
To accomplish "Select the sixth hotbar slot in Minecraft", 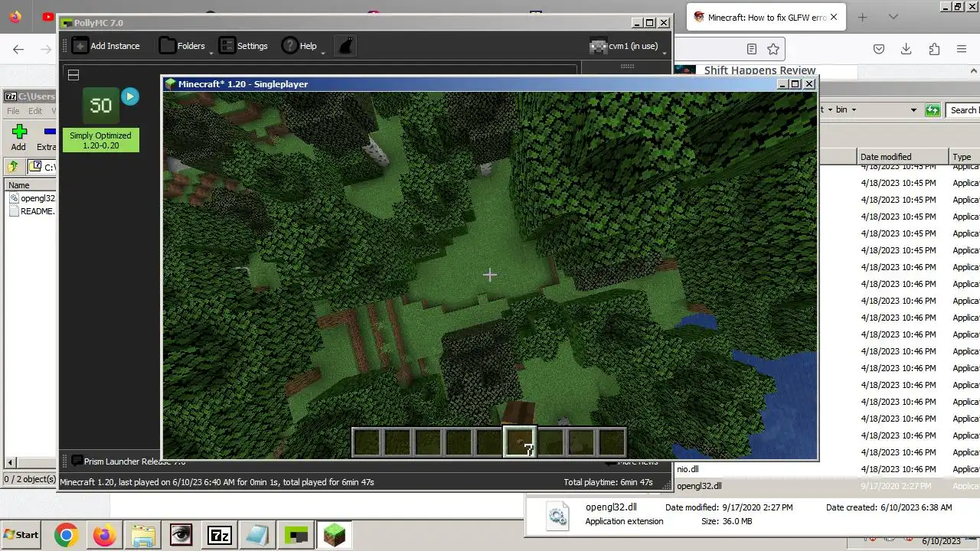I will (x=519, y=442).
